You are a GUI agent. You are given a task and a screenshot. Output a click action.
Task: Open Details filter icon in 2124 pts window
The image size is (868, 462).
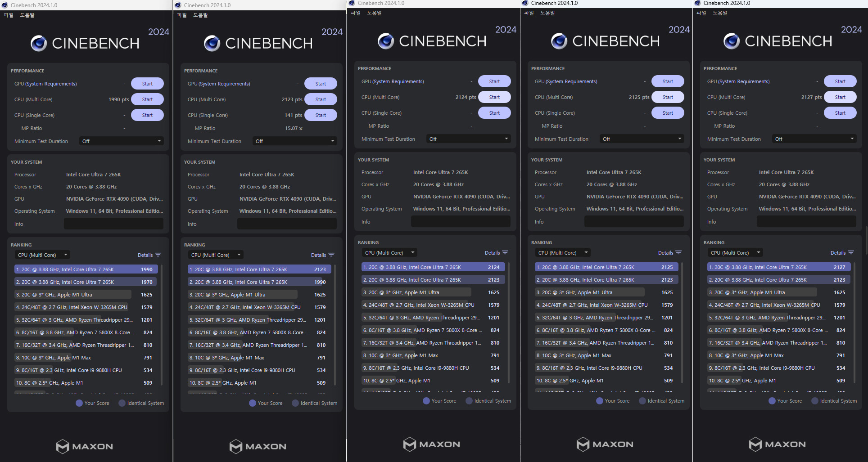point(505,253)
